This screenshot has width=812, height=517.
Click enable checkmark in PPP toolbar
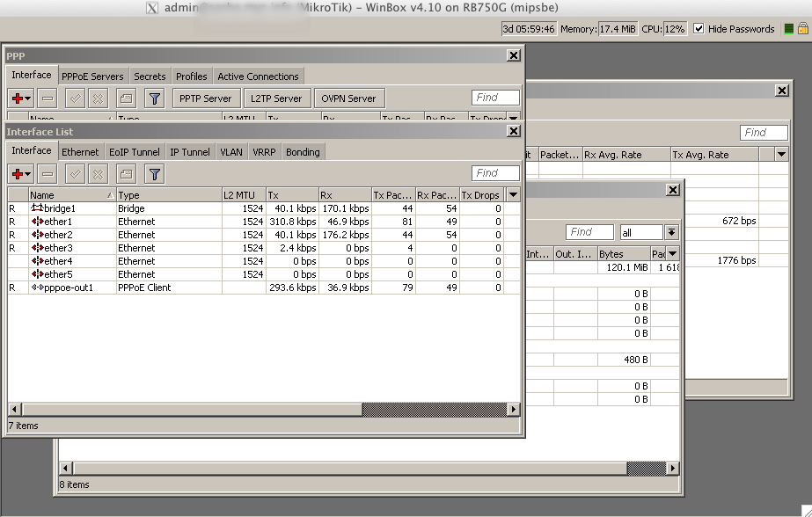pos(75,98)
